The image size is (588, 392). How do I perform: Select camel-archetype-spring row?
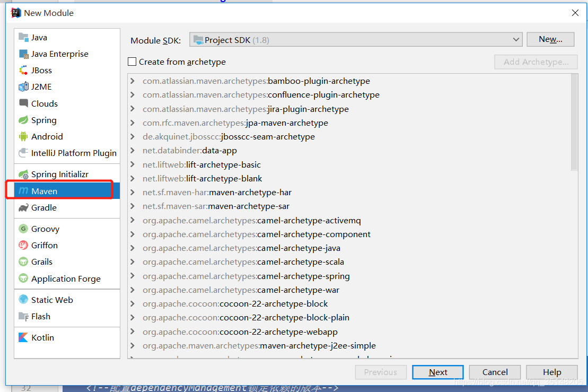click(349, 276)
